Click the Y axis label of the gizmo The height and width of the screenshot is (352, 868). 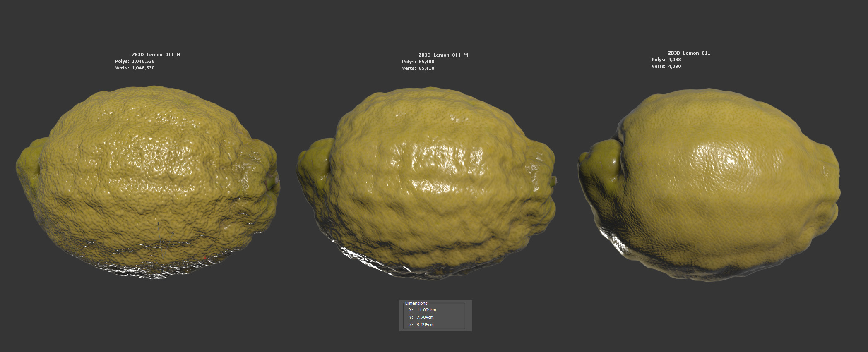(x=173, y=234)
